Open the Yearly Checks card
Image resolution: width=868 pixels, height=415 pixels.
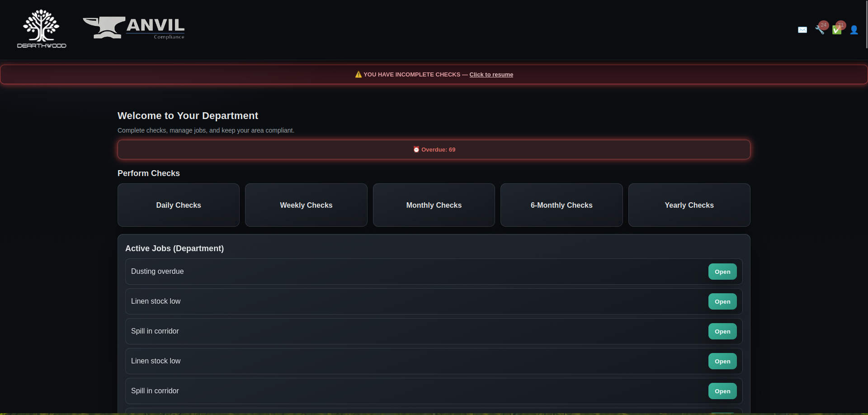pyautogui.click(x=689, y=205)
